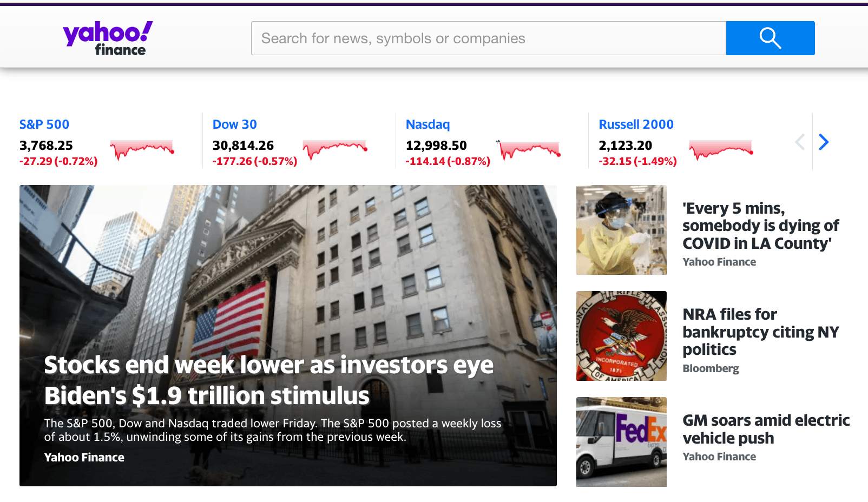Focus the news and symbols search field
868x502 pixels.
click(x=488, y=38)
